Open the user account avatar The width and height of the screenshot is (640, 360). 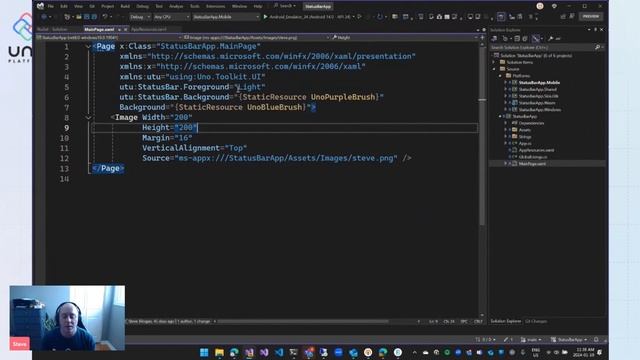540,6
